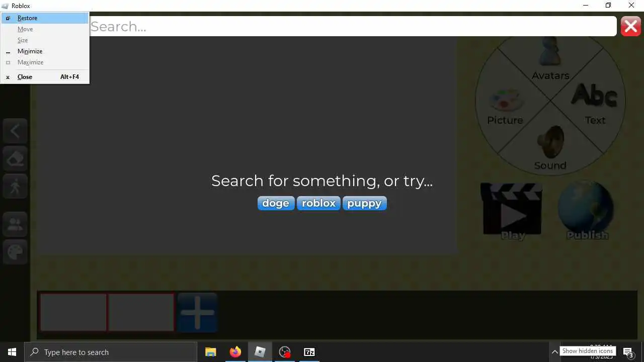Image resolution: width=644 pixels, height=362 pixels.
Task: Pick the puppy search suggestion
Action: click(364, 203)
